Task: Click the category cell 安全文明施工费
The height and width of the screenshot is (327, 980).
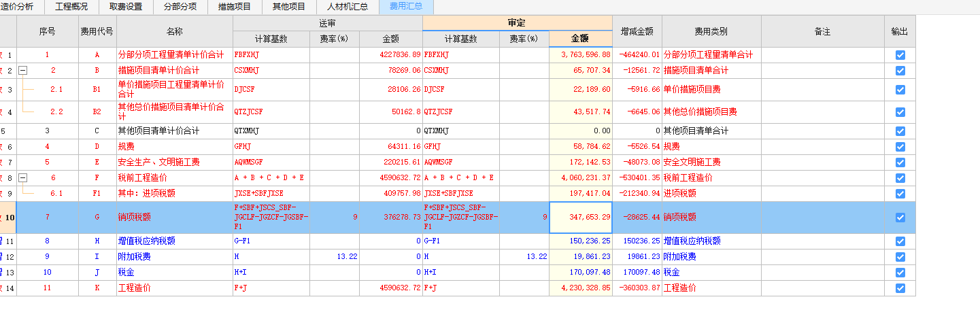Action: (x=711, y=162)
